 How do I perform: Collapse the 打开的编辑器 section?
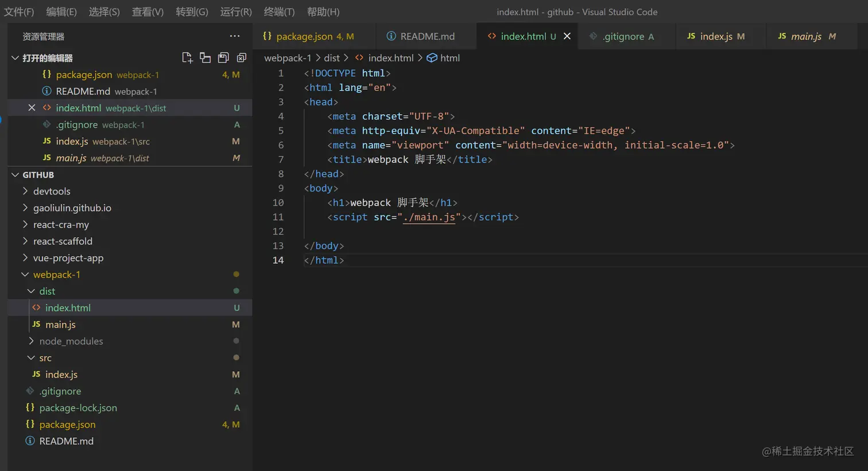tap(15, 58)
